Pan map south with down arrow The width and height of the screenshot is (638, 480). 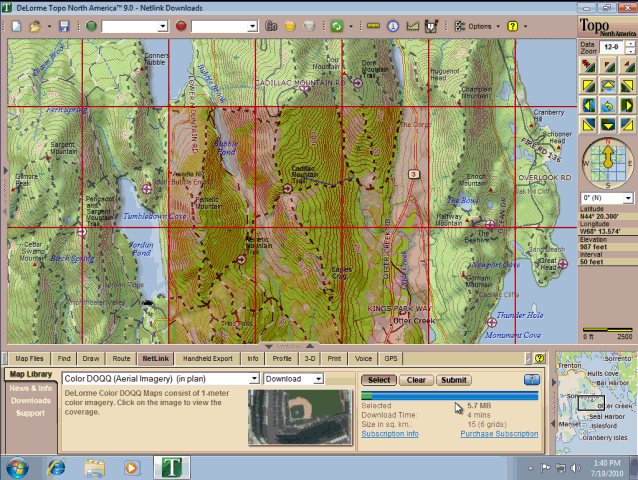[608, 125]
